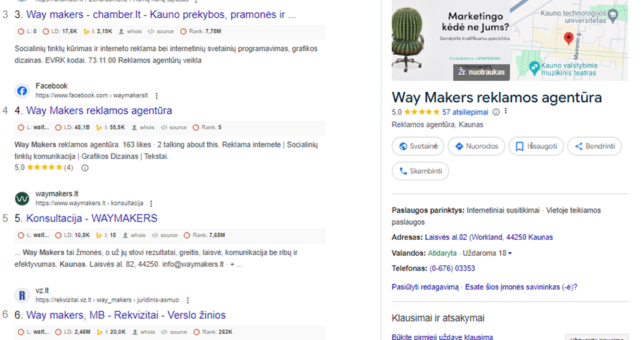The width and height of the screenshot is (644, 340).
Task: Open the Konsultacija - WAYMAKERS result
Action: [92, 218]
